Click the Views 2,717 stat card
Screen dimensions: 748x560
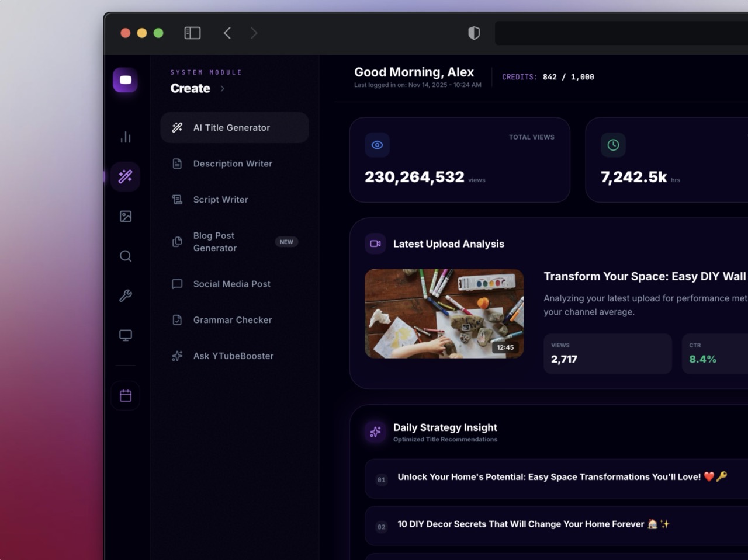[x=608, y=353]
